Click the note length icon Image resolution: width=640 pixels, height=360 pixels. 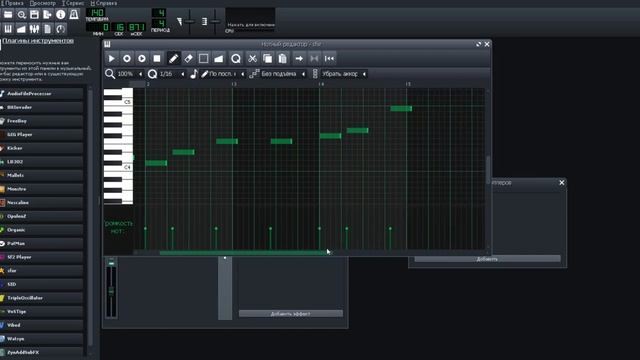(194, 74)
